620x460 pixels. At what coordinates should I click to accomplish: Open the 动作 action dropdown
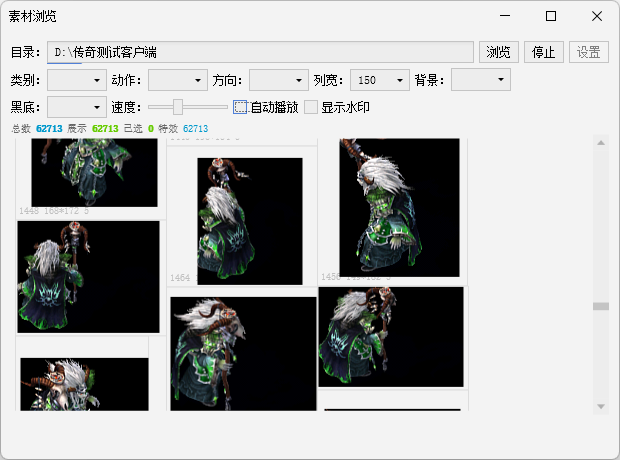[x=178, y=80]
